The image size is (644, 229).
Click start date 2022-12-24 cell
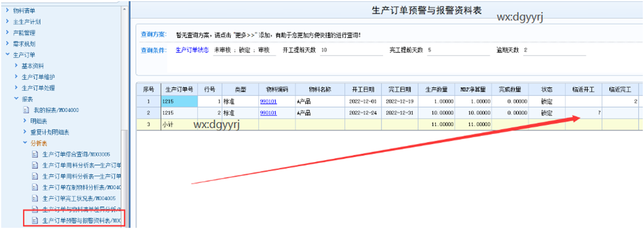[363, 113]
